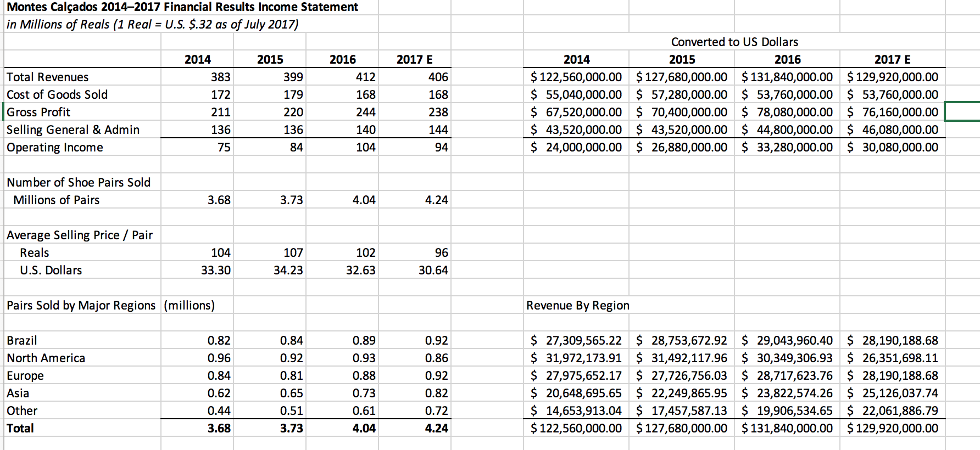
Task: Click U.S. Dollars price value 34.23
Action: pyautogui.click(x=288, y=271)
